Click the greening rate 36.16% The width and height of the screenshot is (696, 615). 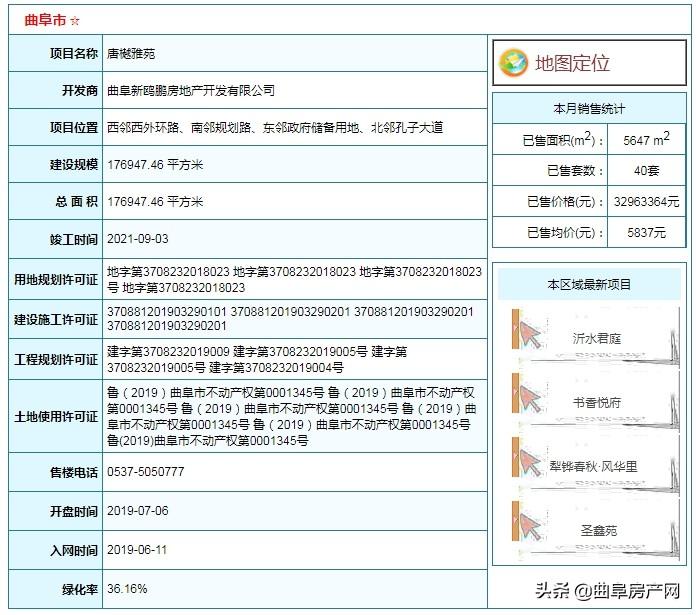point(127,589)
